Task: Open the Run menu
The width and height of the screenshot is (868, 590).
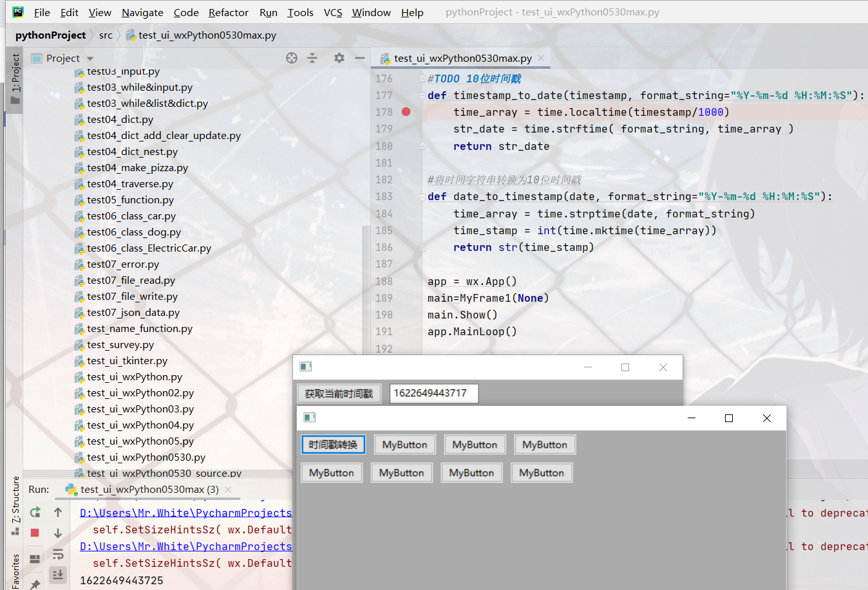Action: pyautogui.click(x=269, y=12)
